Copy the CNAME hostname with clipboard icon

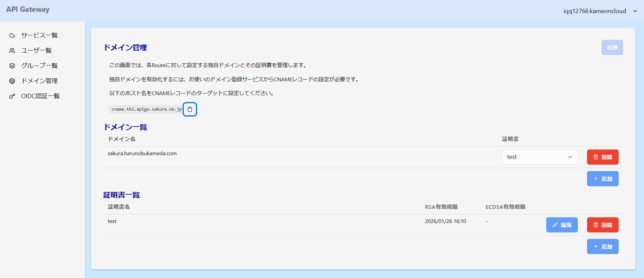190,109
